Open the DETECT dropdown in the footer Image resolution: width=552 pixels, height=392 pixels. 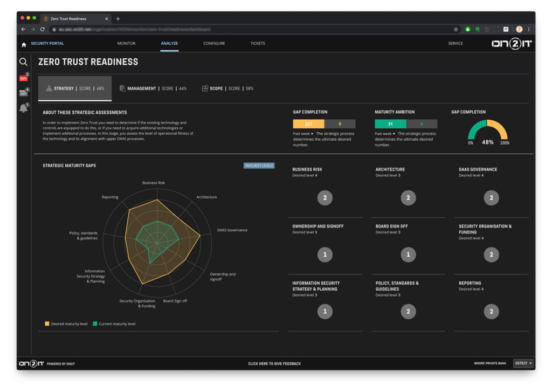523,363
